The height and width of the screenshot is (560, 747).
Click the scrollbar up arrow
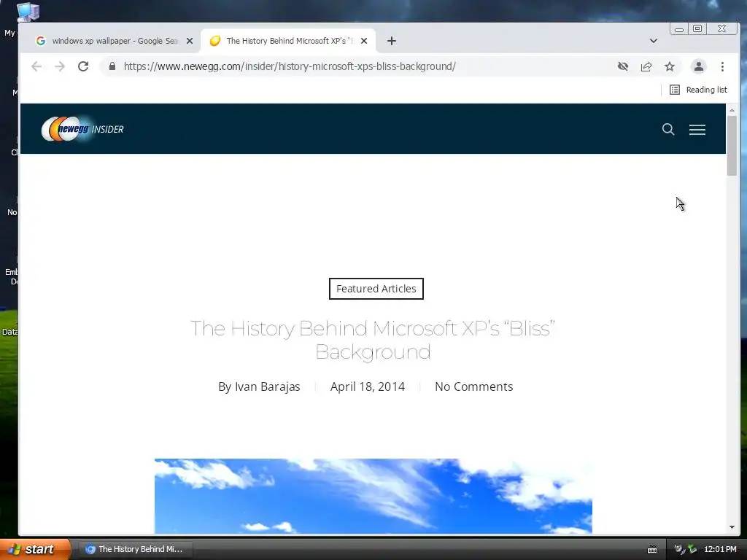732,110
